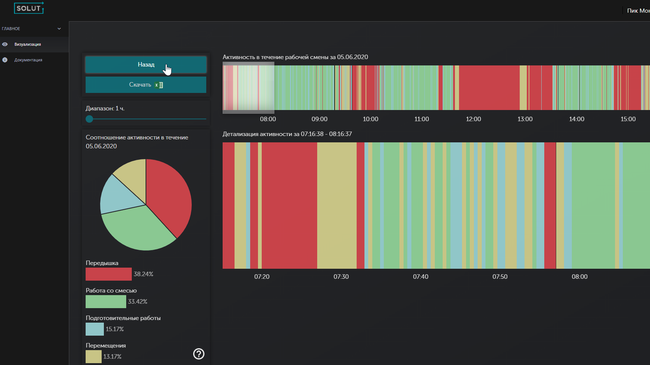
Task: Open the Визуализация sidebar item
Action: point(27,44)
